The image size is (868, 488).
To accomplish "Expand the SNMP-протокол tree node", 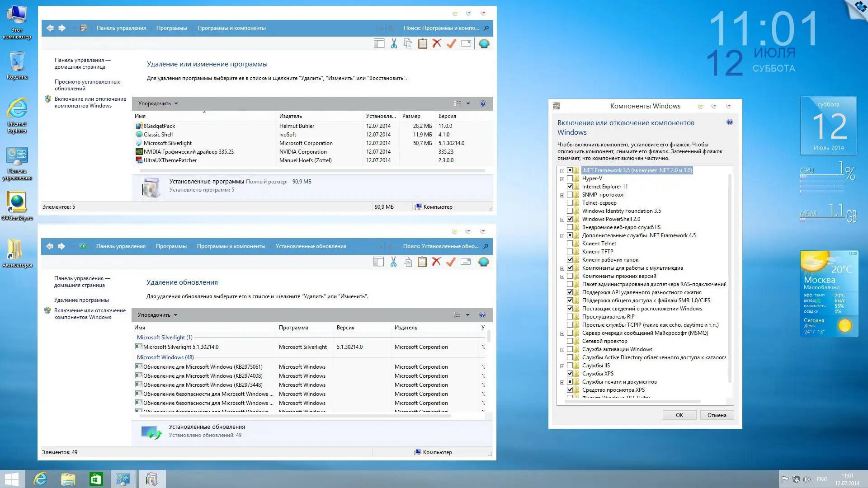I will (562, 194).
